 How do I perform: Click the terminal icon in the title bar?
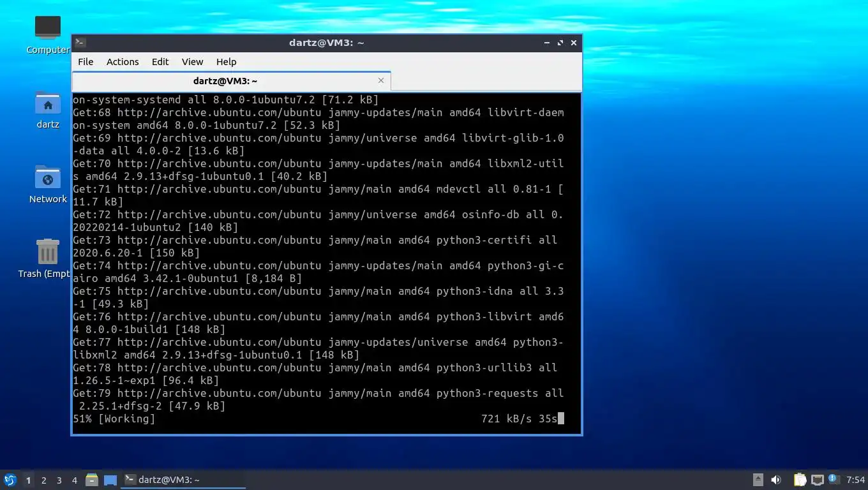pyautogui.click(x=80, y=43)
